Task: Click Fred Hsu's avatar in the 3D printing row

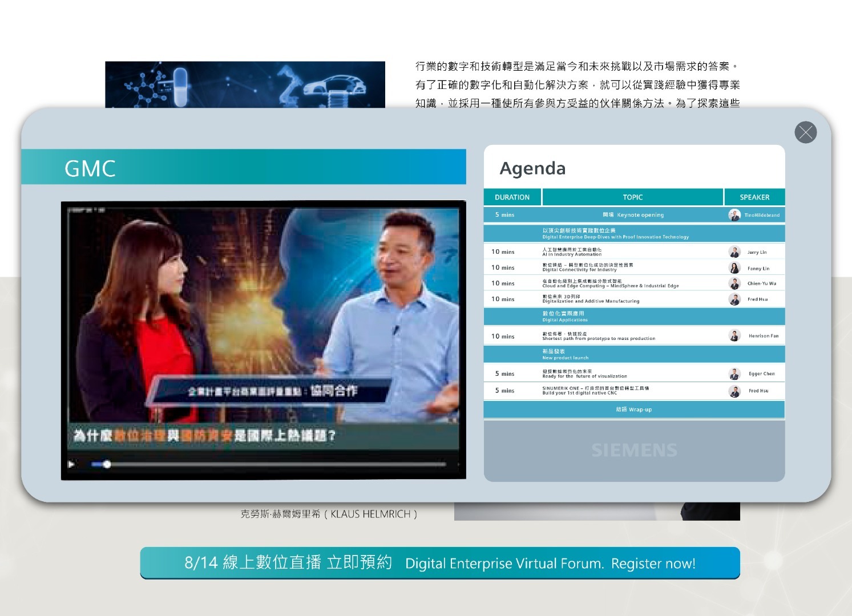Action: pyautogui.click(x=734, y=299)
